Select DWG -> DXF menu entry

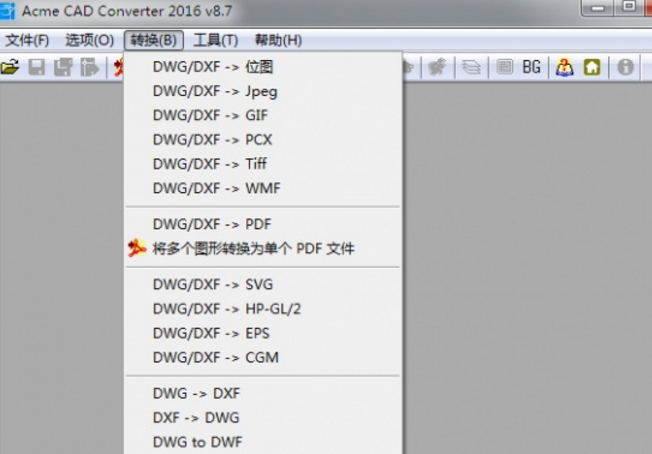[263, 393]
